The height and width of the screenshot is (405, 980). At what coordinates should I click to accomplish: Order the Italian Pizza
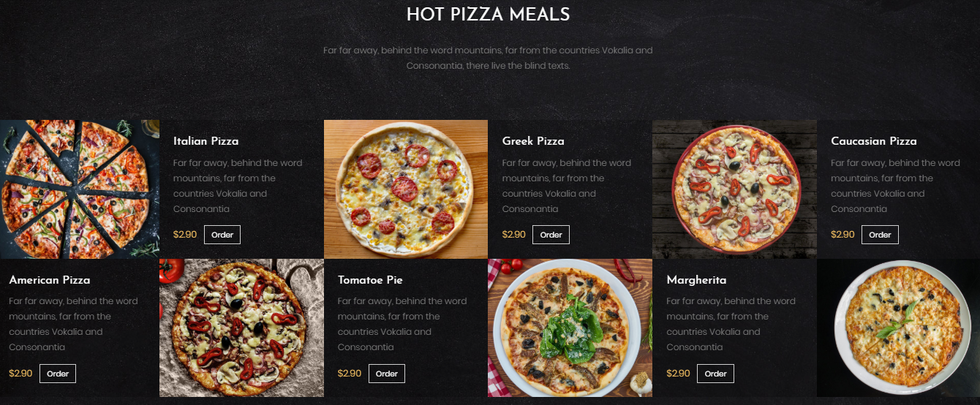(222, 235)
